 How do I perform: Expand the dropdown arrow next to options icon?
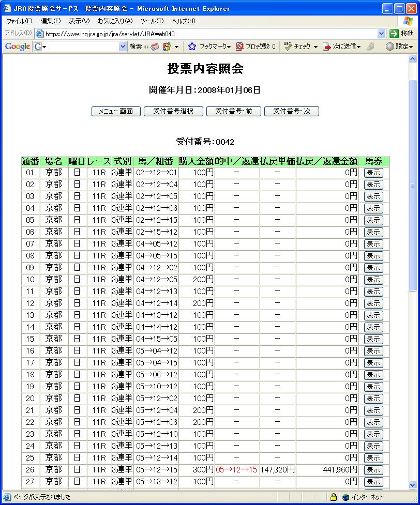[177, 47]
